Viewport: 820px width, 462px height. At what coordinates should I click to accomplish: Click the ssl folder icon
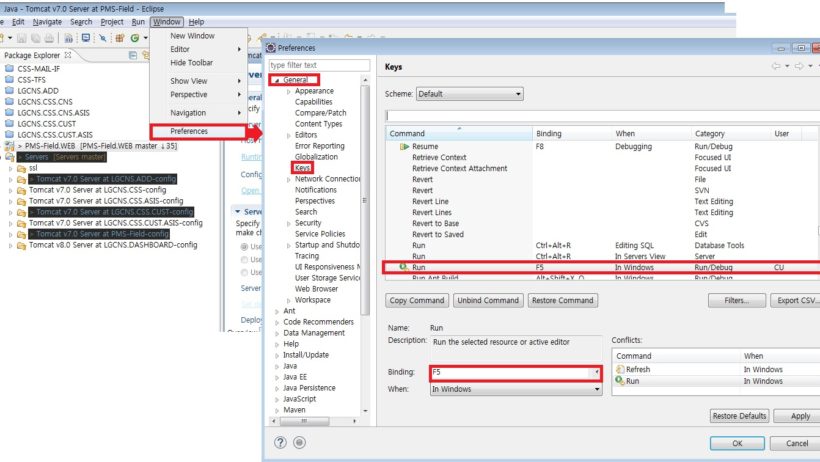pyautogui.click(x=21, y=168)
